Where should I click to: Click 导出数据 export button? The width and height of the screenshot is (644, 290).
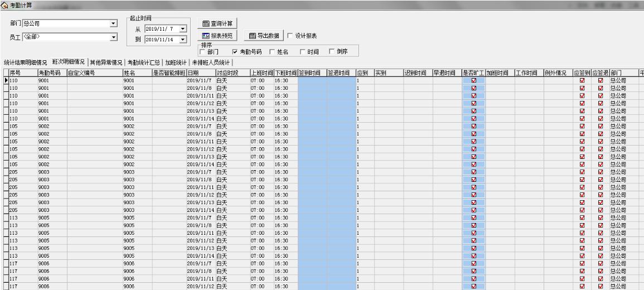pos(264,36)
